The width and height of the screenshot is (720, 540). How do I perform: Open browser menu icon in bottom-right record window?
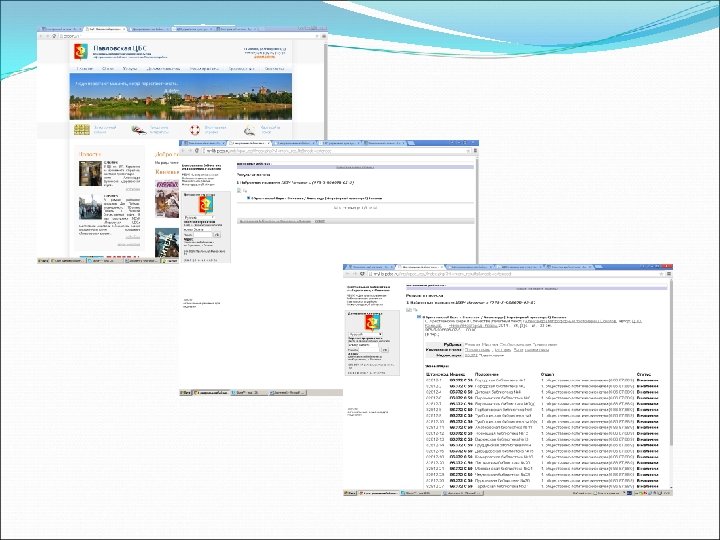(669, 274)
